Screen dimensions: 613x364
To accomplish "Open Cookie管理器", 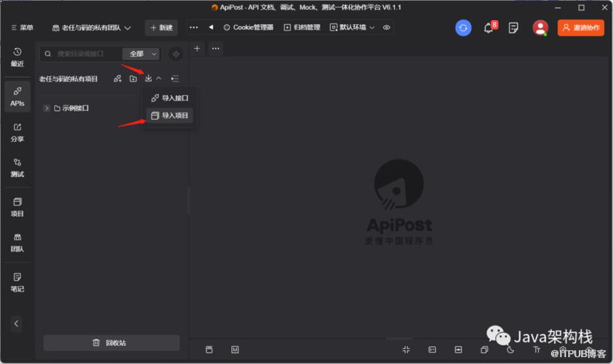I will pyautogui.click(x=249, y=28).
